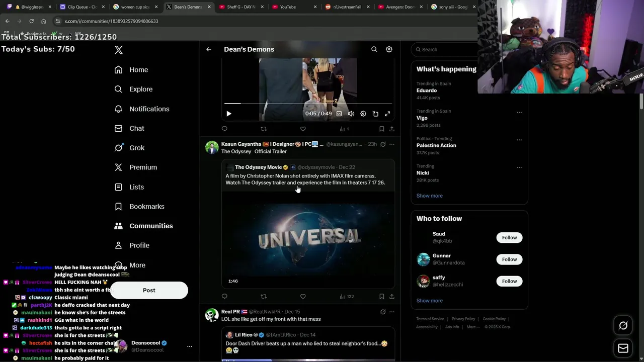The image size is (644, 362).
Task: Open more options on Kasun Gayantha's post
Action: point(392,144)
